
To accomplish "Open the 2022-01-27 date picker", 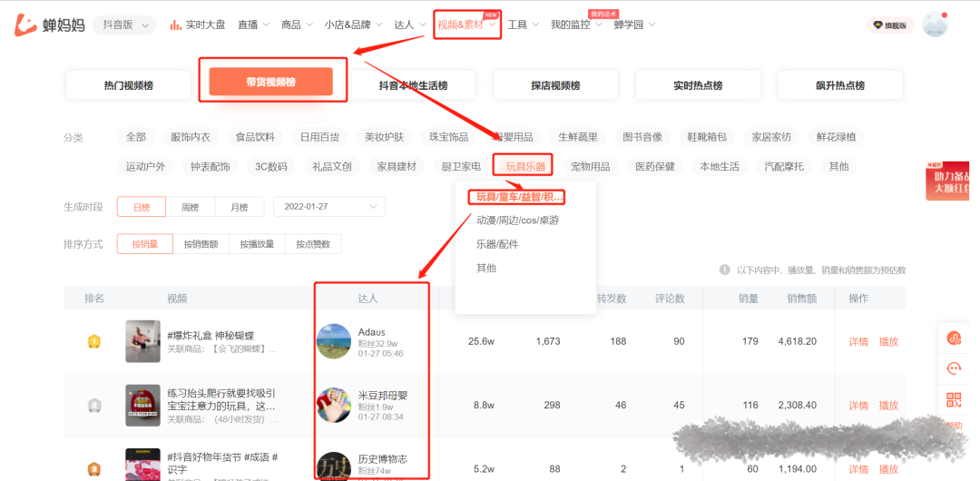I will click(x=329, y=207).
